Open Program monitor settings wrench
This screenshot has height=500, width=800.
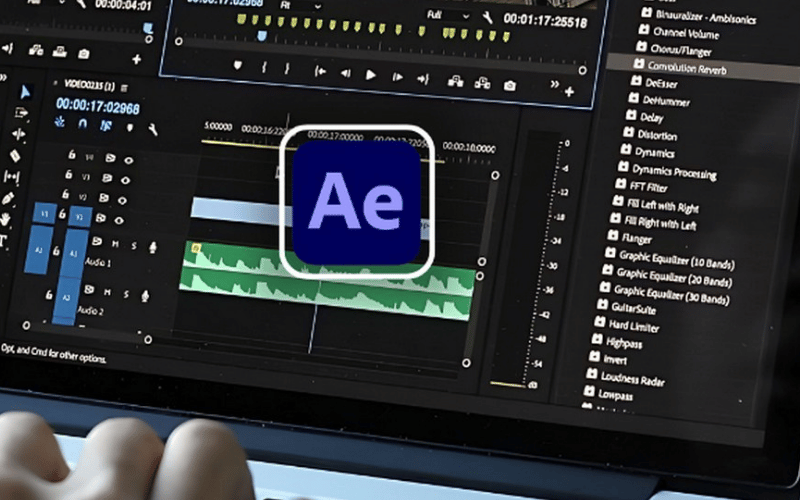coord(487,18)
